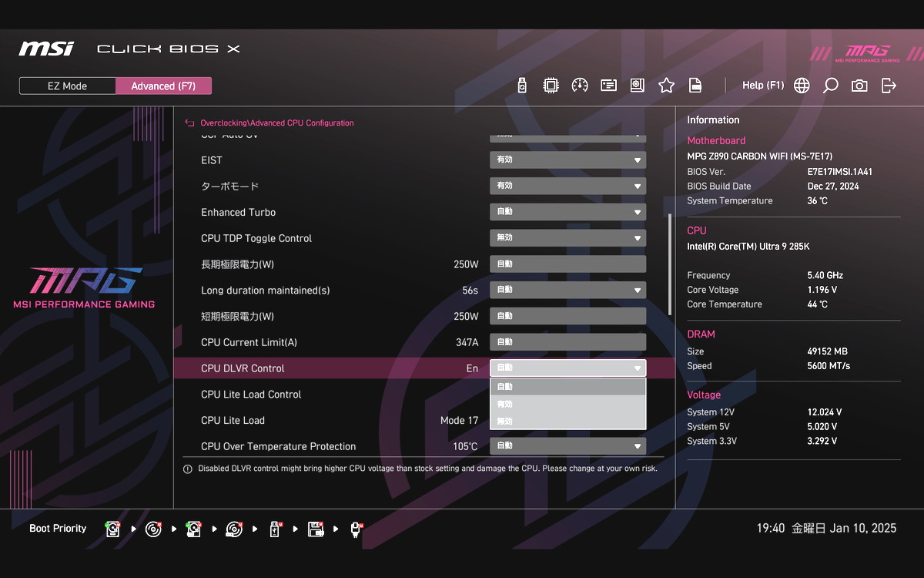
Task: Click the exit BIOS icon
Action: [889, 86]
